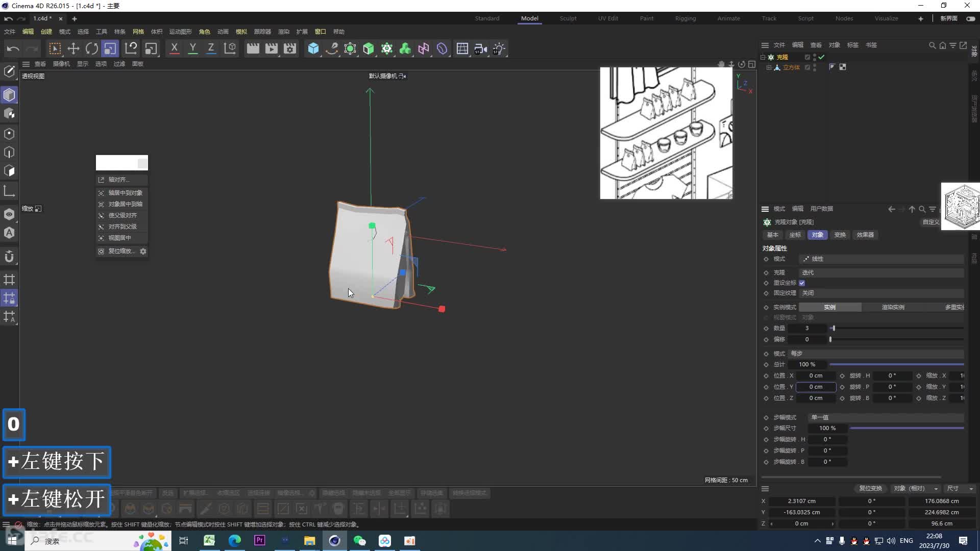Click 对象 tab in properties panel
980x551 pixels.
[817, 235]
